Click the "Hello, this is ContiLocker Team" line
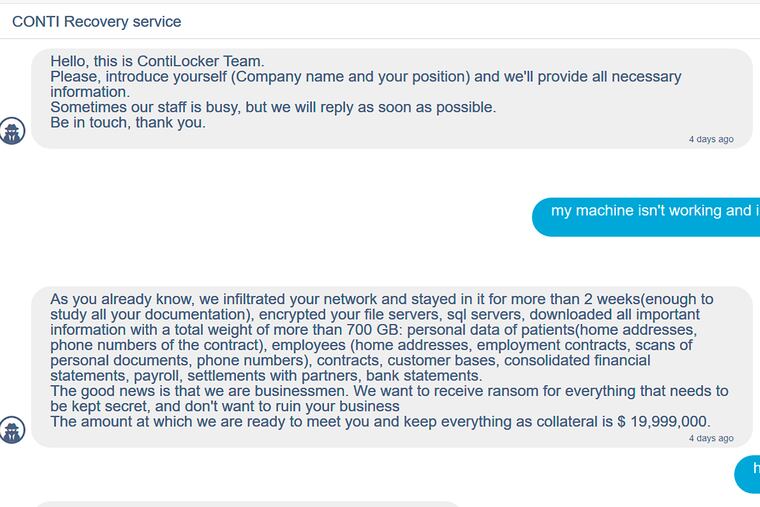 pos(157,61)
